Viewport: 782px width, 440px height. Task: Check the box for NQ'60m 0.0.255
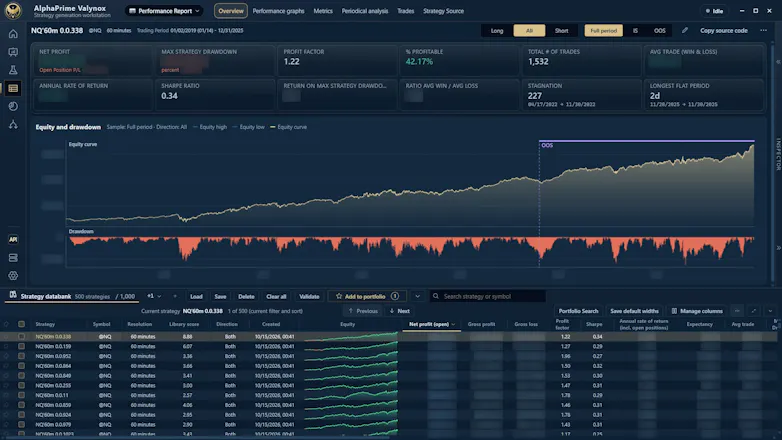point(21,385)
